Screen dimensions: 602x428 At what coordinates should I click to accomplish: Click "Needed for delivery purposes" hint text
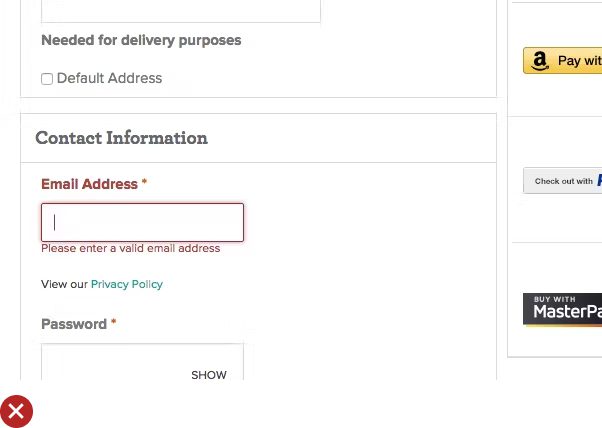pos(141,41)
